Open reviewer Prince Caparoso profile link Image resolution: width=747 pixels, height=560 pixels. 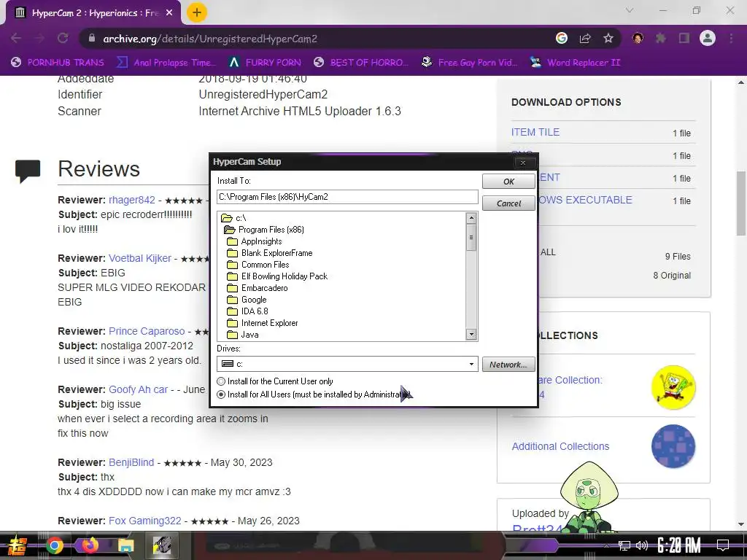(x=147, y=331)
